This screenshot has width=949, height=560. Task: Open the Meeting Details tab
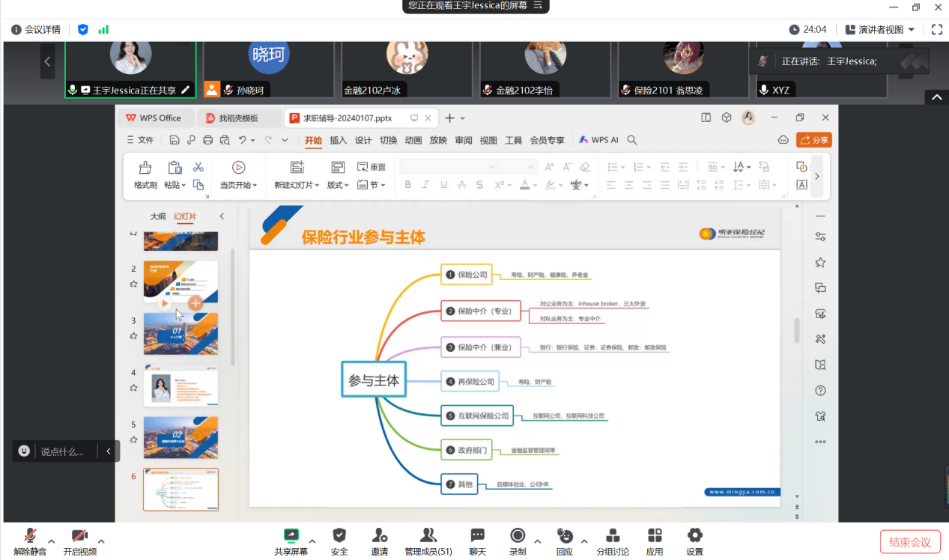point(36,30)
